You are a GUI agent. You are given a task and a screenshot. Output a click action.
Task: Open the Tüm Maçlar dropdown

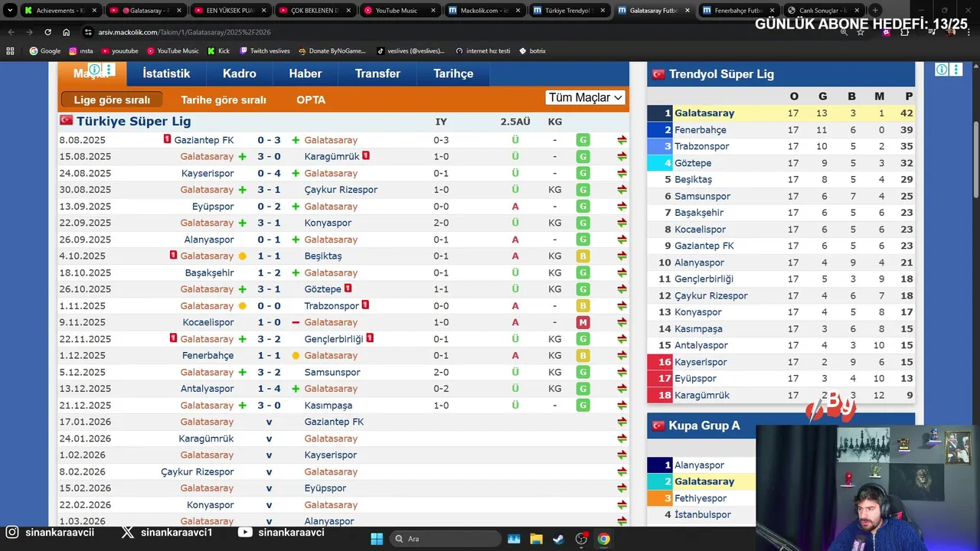pyautogui.click(x=586, y=97)
